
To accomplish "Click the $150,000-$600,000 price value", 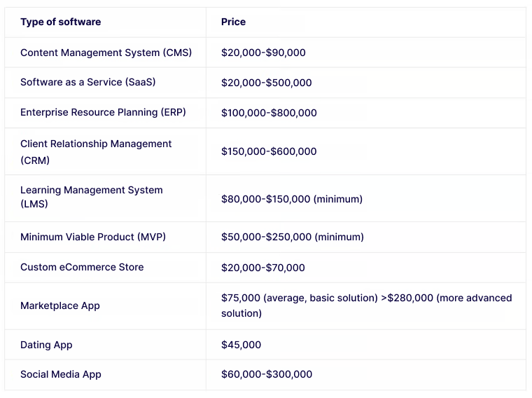I will click(x=269, y=151).
